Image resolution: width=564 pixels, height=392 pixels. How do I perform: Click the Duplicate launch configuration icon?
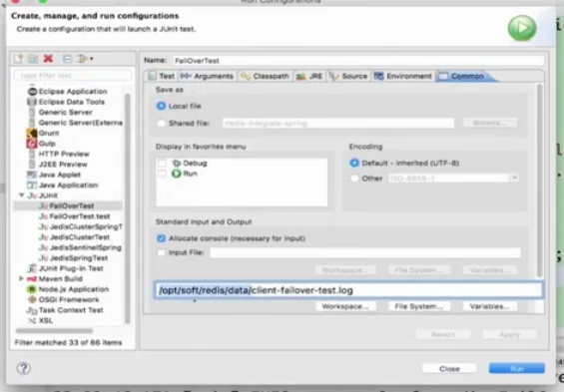[x=33, y=59]
